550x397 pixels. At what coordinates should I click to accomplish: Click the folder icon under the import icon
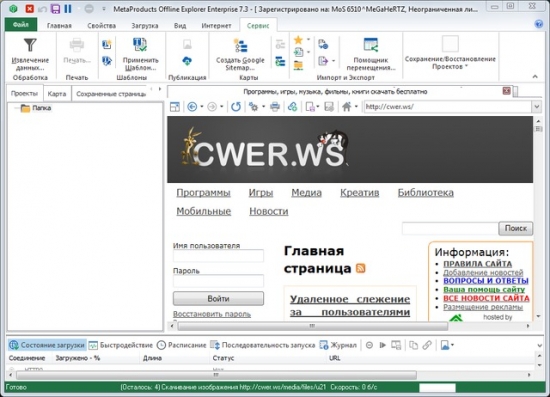[298, 65]
